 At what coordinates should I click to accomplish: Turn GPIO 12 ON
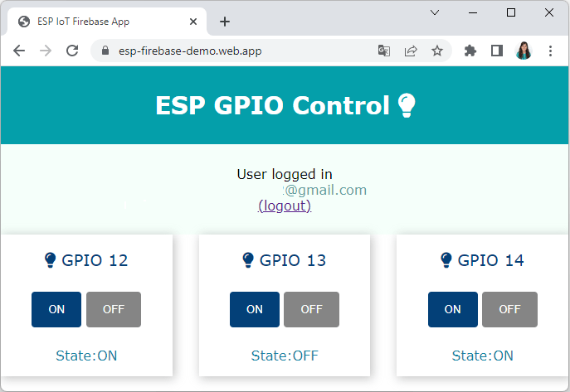tap(56, 309)
